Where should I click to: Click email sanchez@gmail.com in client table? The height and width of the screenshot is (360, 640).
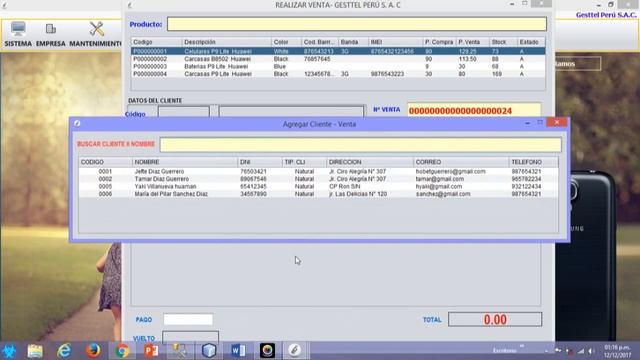click(x=443, y=194)
